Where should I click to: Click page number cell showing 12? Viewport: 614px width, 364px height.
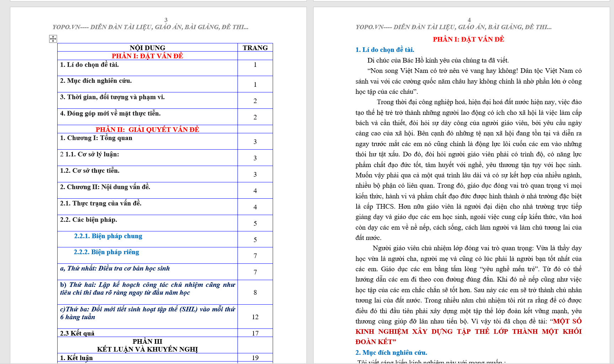click(x=255, y=317)
